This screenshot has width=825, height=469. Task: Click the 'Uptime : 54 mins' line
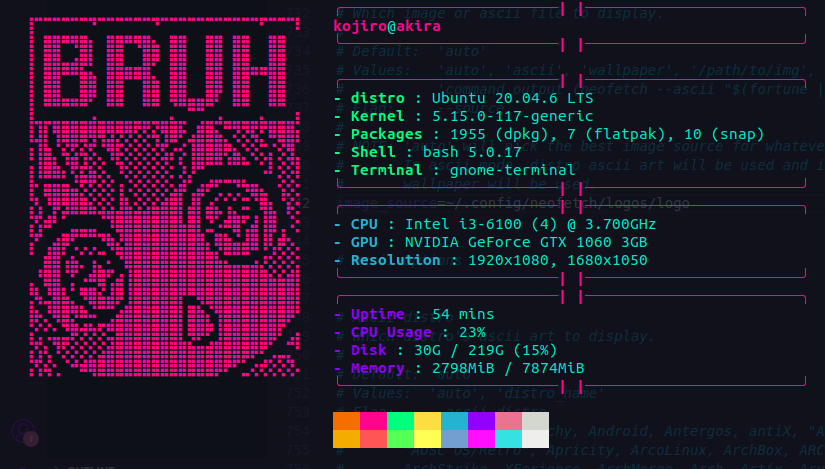414,314
